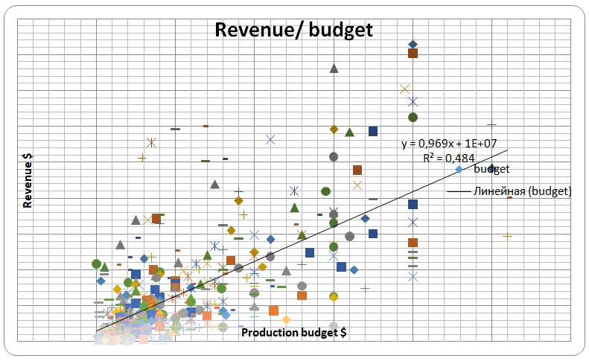
Task: Select the "Production budget $" axis title
Action: click(293, 331)
